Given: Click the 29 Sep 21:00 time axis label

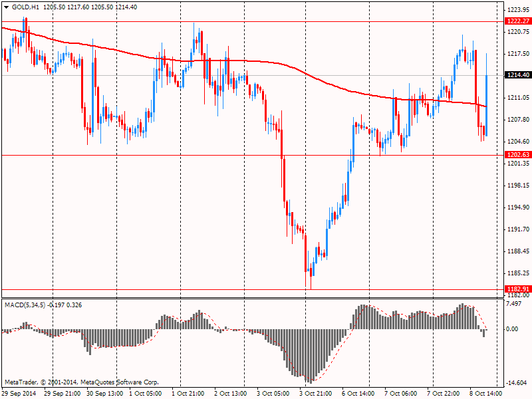Looking at the screenshot, I should pyautogui.click(x=62, y=394).
